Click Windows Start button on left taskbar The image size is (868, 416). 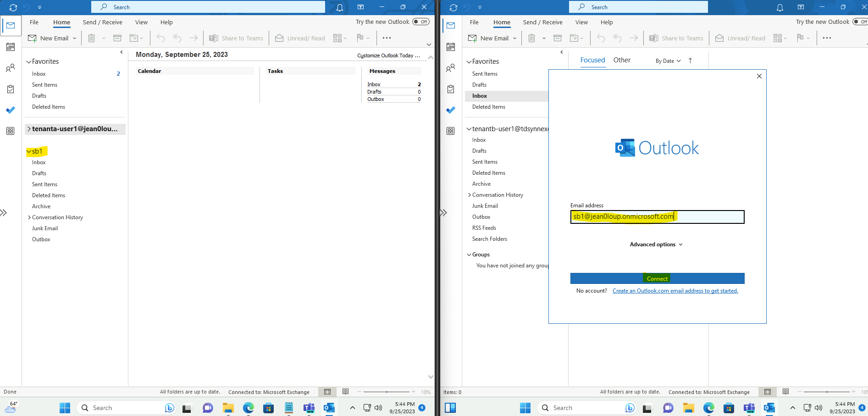(x=65, y=408)
